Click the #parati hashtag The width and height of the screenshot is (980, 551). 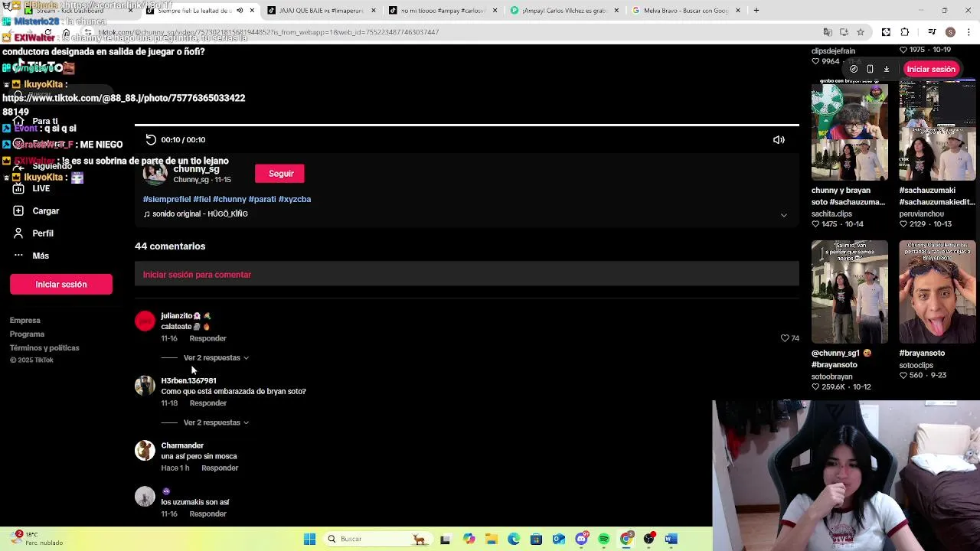pos(262,199)
